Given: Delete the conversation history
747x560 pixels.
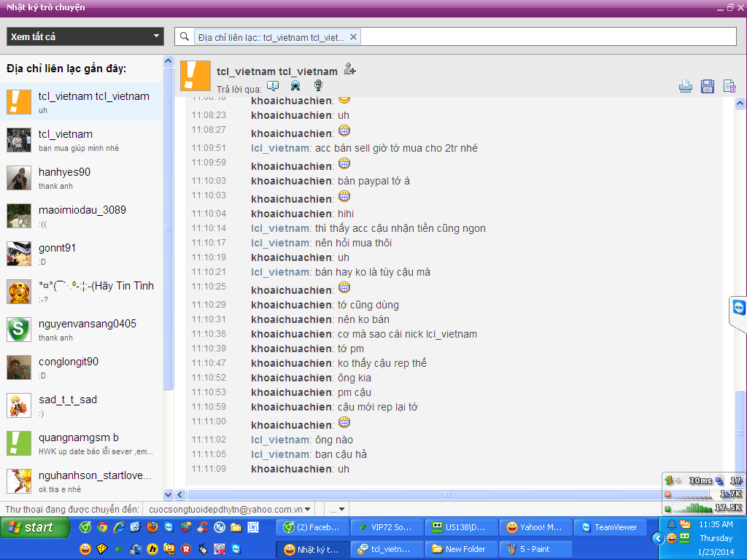Looking at the screenshot, I should 729,86.
